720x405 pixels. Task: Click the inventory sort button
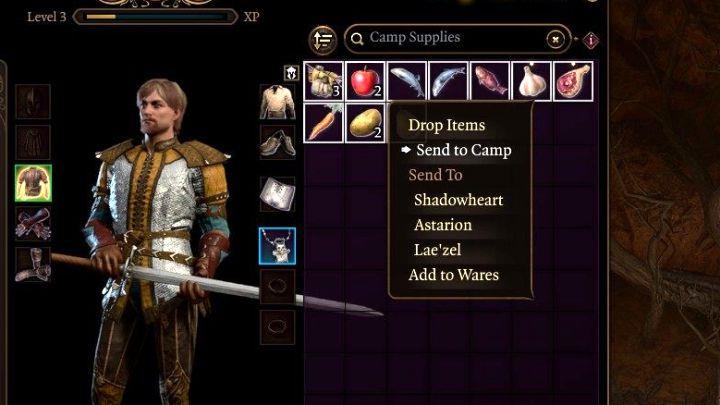click(323, 40)
